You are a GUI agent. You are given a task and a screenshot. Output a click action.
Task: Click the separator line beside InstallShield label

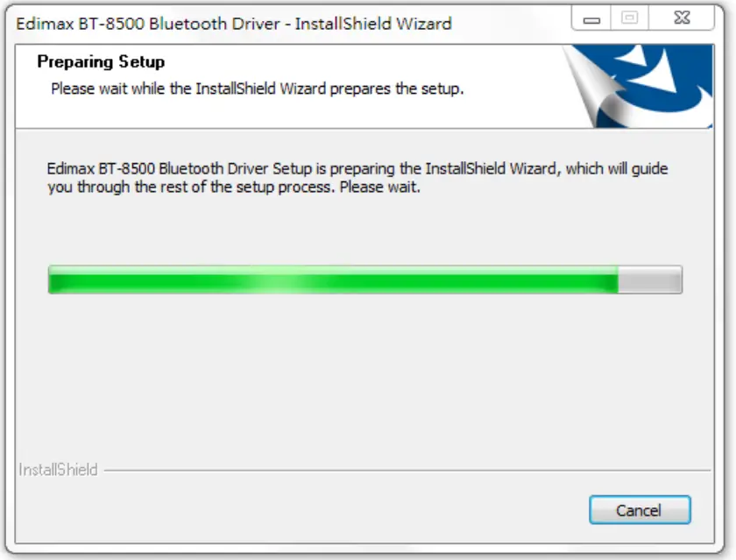click(407, 470)
